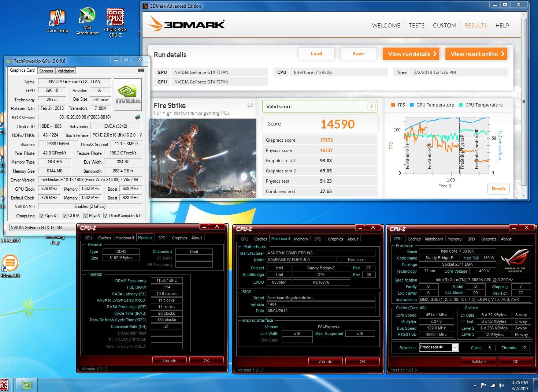The image size is (538, 392).
Task: Click the score value 14590
Action: pos(337,124)
